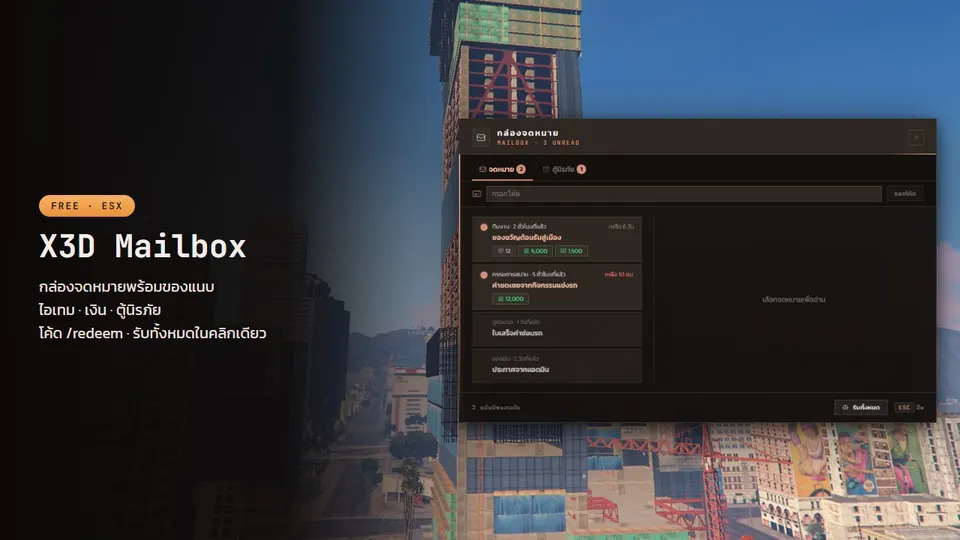Screen dimensions: 960x540
Task: Click the redeem code button next to the input
Action: 904,193
